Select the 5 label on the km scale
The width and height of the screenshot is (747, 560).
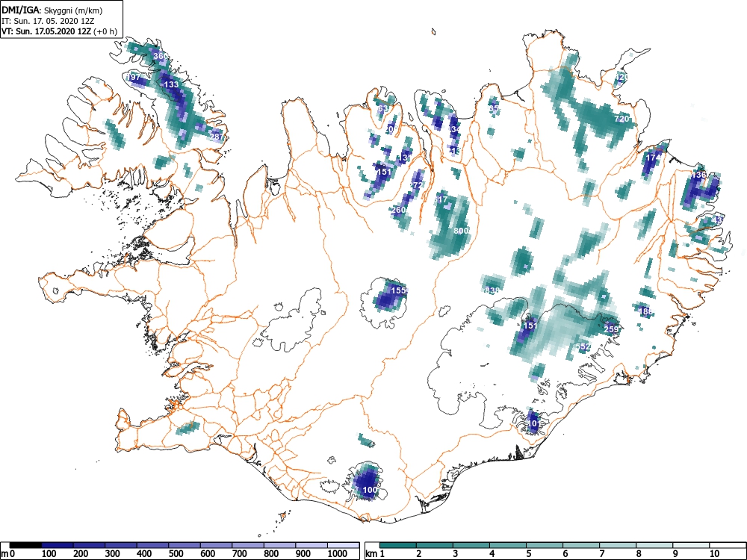coord(529,553)
